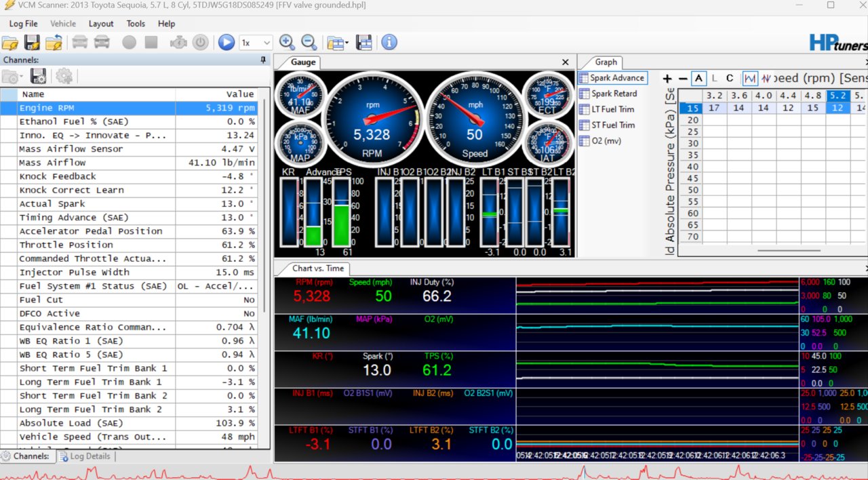The image size is (868, 480).
Task: Select O2 (mv) in graph list
Action: click(600, 141)
